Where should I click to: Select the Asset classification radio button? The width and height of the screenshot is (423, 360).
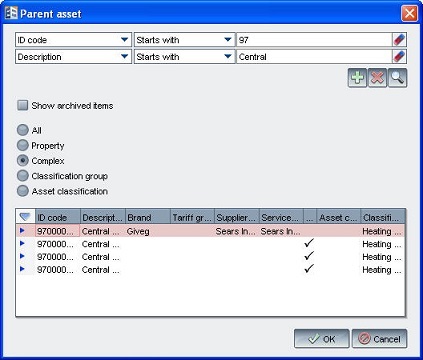point(23,191)
